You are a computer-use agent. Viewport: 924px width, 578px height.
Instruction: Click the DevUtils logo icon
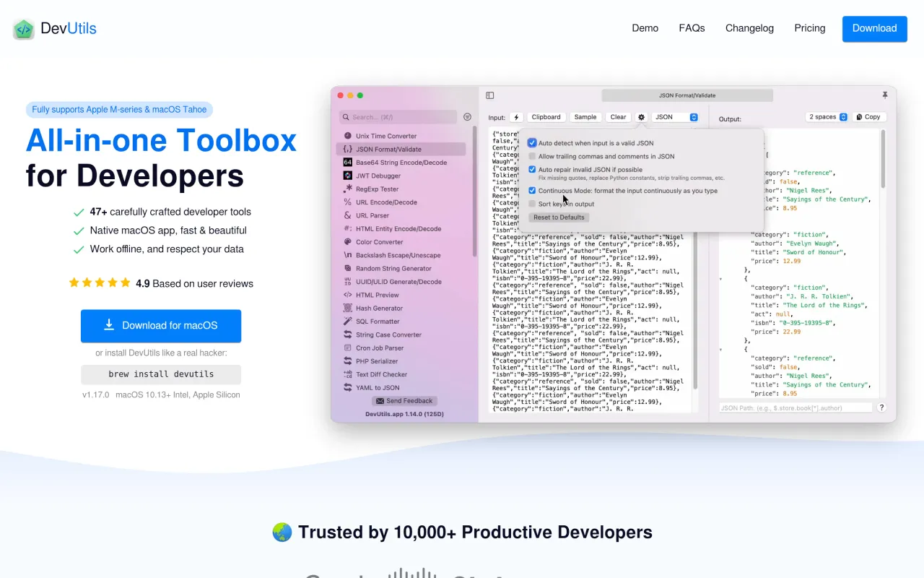(24, 29)
